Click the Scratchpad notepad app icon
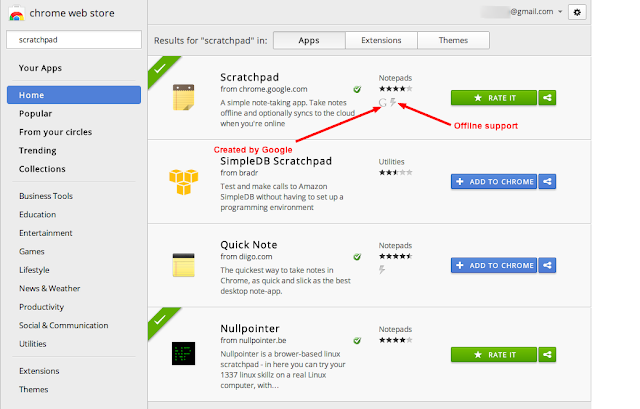The width and height of the screenshot is (640, 409). [183, 98]
